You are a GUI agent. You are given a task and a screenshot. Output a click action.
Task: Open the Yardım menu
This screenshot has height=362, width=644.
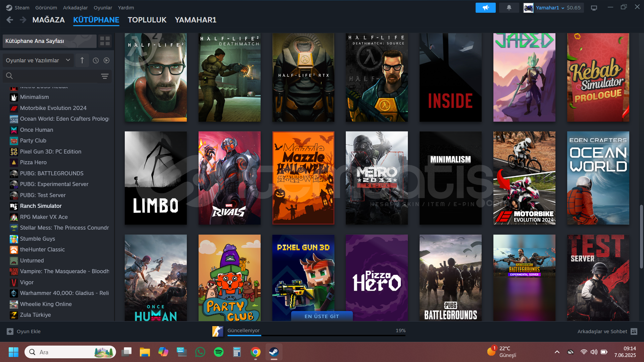(x=126, y=8)
